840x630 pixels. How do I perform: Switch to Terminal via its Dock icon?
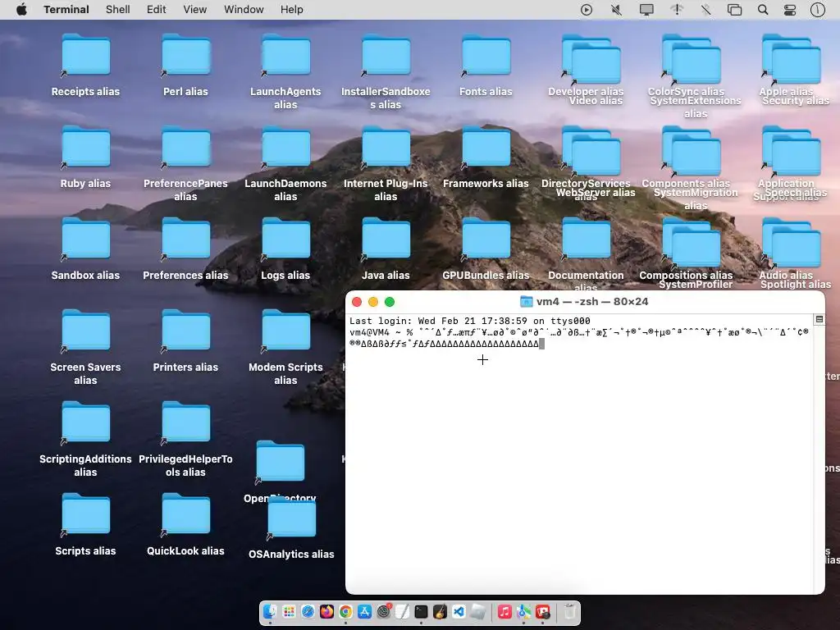421,611
